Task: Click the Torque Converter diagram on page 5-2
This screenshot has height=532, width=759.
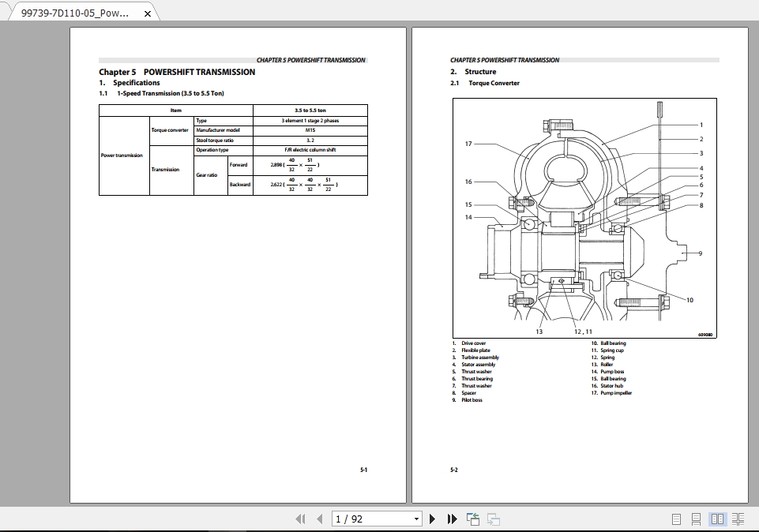Action: pyautogui.click(x=584, y=215)
